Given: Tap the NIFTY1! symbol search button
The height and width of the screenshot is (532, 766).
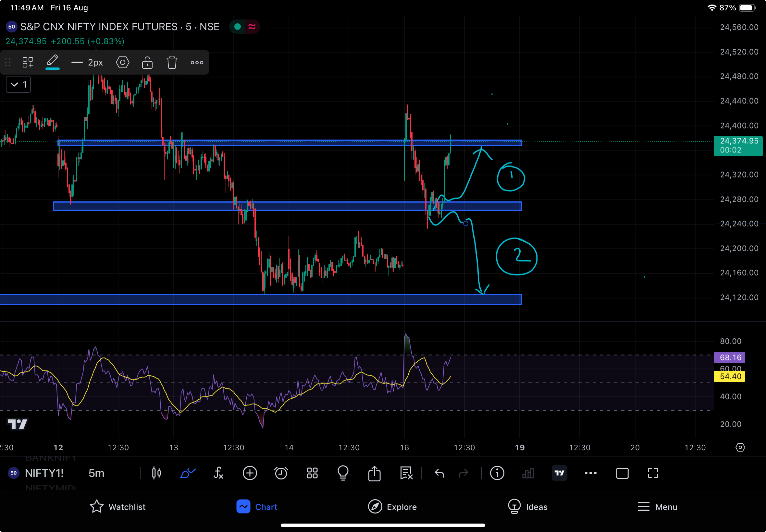Looking at the screenshot, I should point(44,473).
